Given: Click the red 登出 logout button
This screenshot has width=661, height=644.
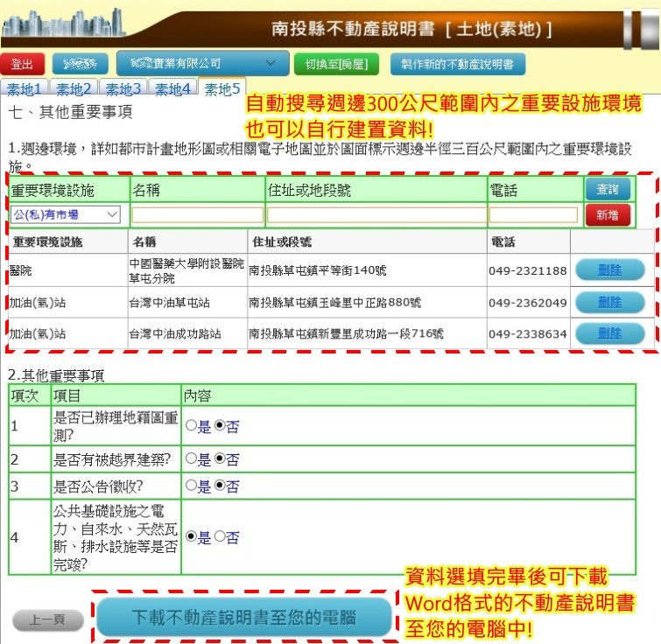Looking at the screenshot, I should (x=23, y=65).
